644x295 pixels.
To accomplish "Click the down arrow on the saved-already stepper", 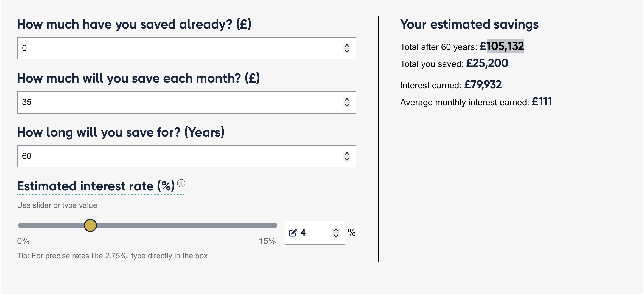I will tap(347, 51).
